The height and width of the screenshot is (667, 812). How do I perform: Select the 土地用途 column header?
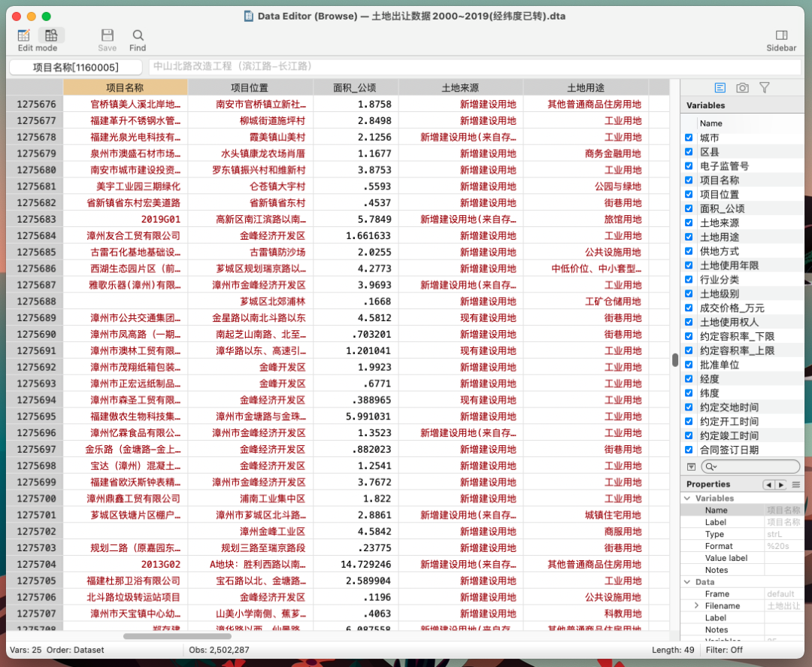pos(586,87)
